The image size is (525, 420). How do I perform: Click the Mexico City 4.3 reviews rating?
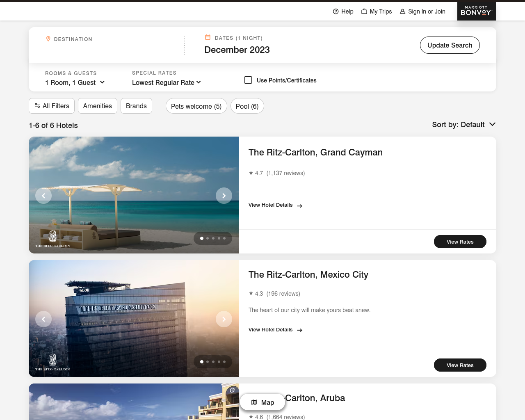tap(274, 294)
